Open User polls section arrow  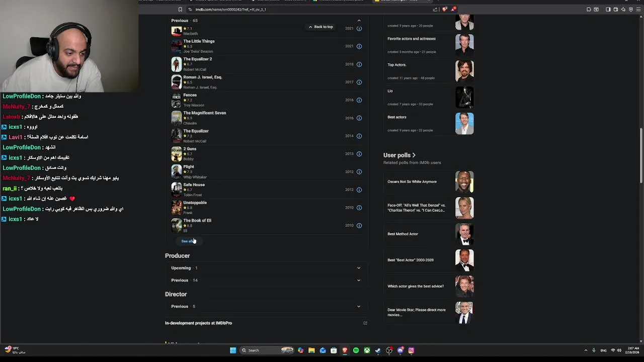click(414, 155)
